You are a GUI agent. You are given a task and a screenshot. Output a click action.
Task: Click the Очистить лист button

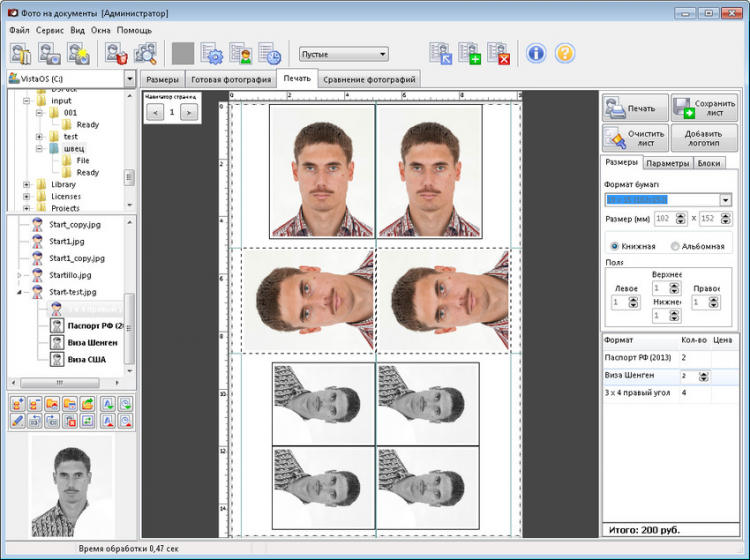coord(634,138)
